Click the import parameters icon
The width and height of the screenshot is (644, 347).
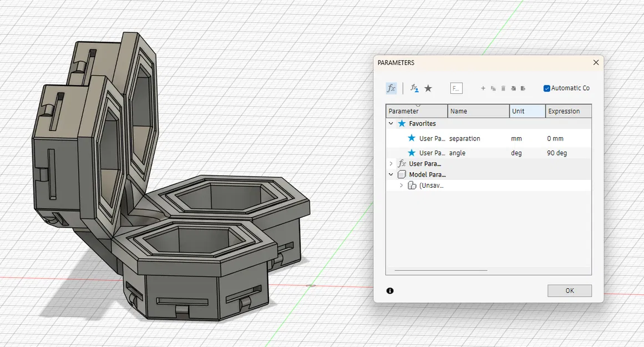(513, 88)
